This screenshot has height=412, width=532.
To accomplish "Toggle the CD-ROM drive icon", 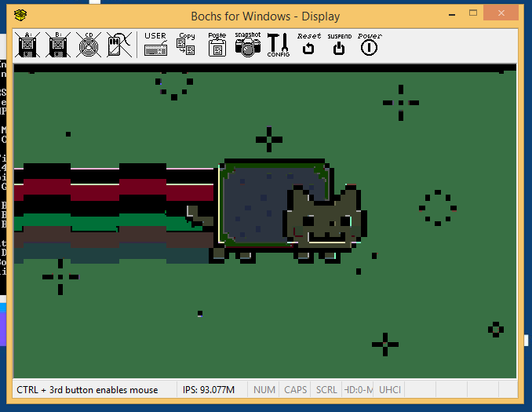I will (x=89, y=45).
